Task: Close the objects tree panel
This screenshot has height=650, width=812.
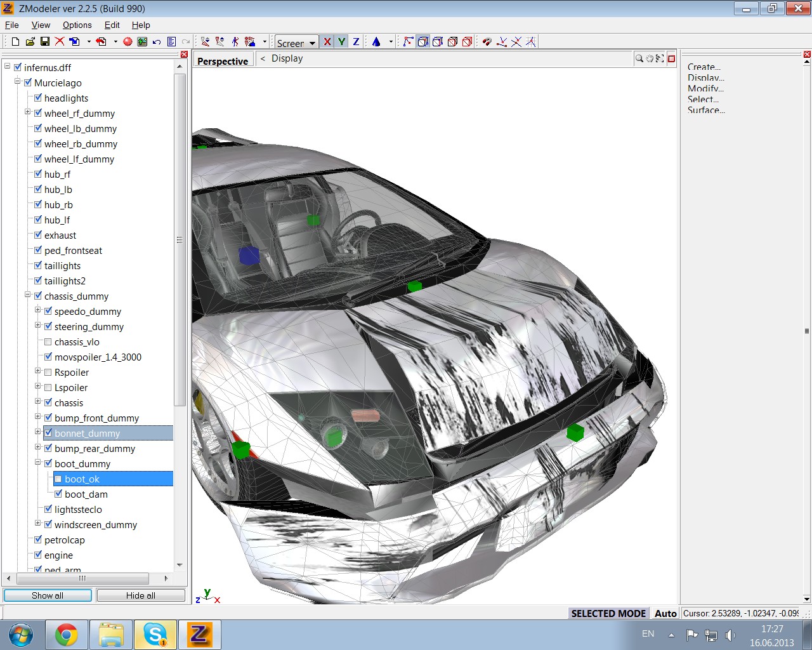Action: [184, 55]
